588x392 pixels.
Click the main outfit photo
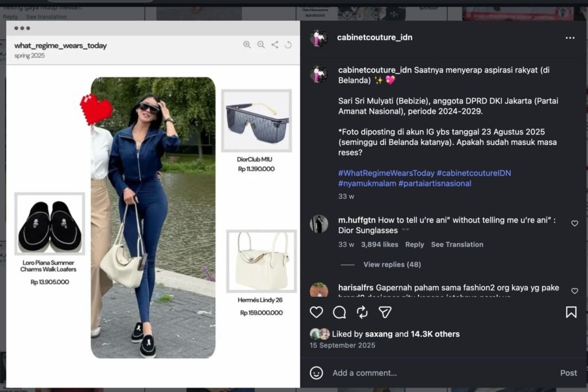click(153, 218)
